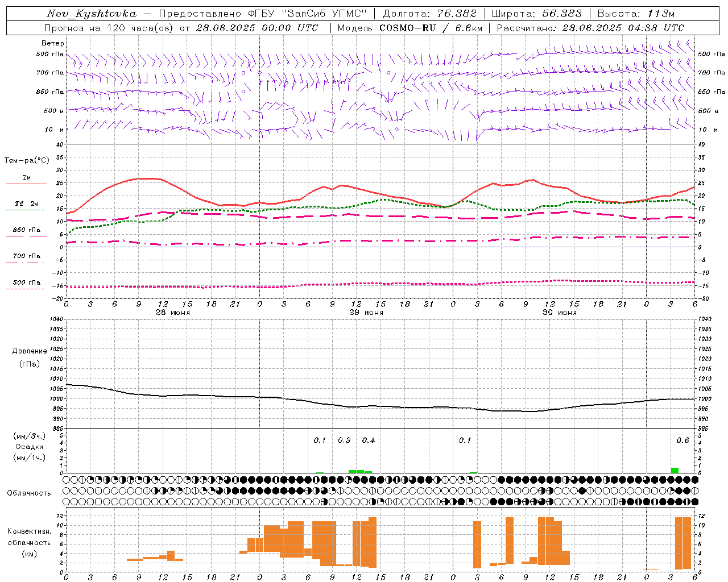Image resolution: width=728 pixels, height=582 pixels.
Task: Click the elevation value 113м
Action: pos(660,14)
